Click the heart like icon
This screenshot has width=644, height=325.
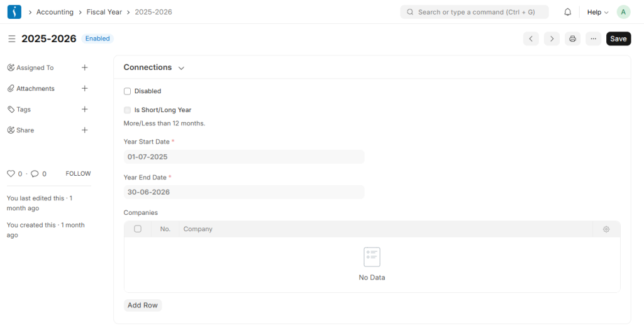pos(11,174)
